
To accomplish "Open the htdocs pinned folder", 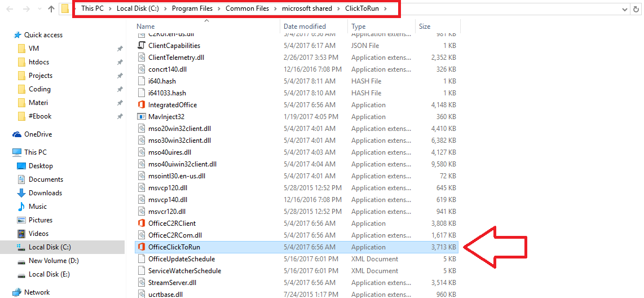I will [x=38, y=62].
